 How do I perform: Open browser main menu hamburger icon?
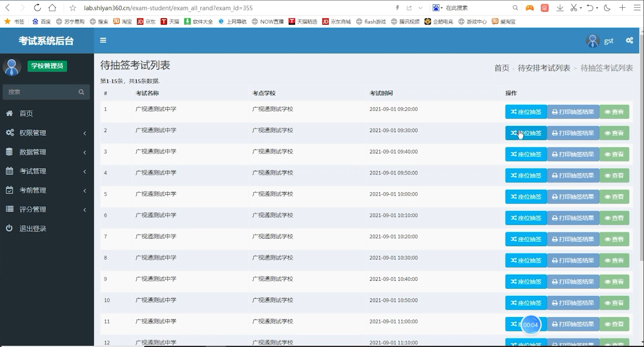coord(637,8)
